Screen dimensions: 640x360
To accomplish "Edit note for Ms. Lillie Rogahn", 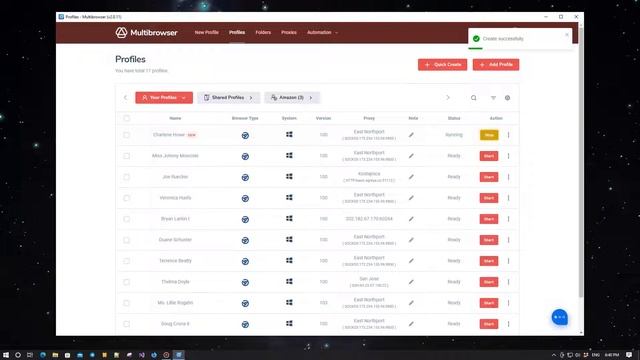I will click(x=411, y=303).
